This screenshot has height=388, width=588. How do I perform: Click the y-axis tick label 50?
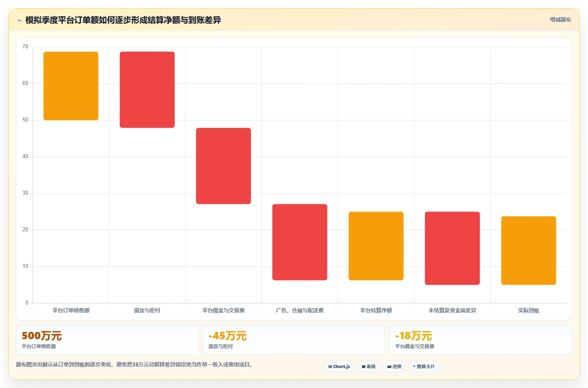click(25, 120)
